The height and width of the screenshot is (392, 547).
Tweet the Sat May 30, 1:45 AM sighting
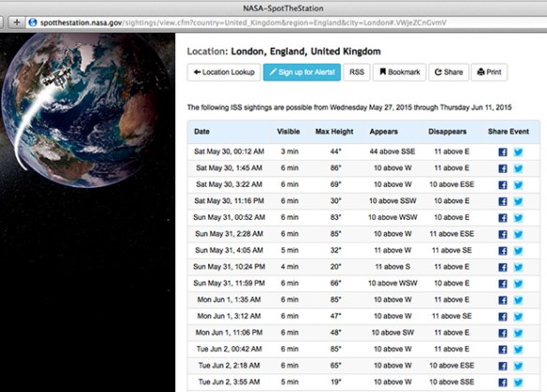(x=518, y=168)
